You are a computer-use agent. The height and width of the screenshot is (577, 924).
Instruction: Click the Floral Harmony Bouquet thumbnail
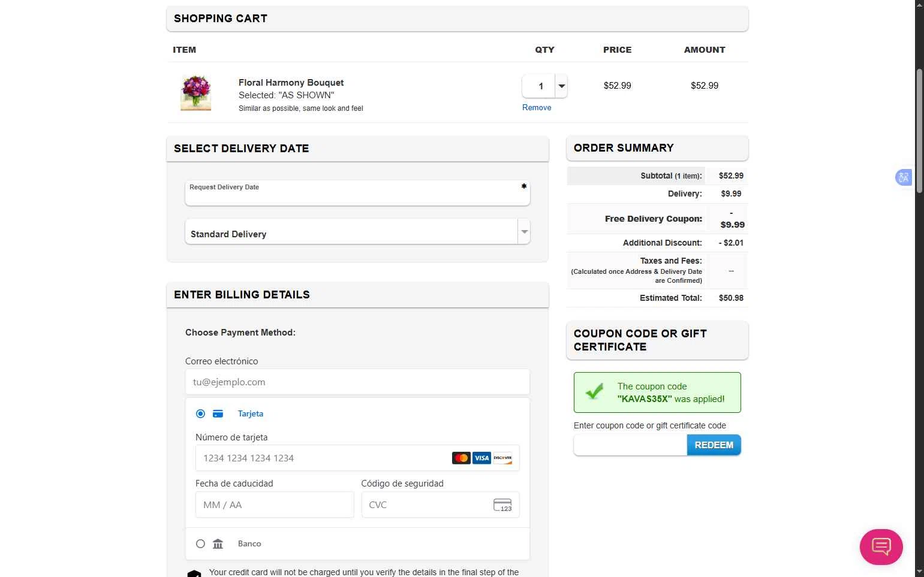(196, 93)
